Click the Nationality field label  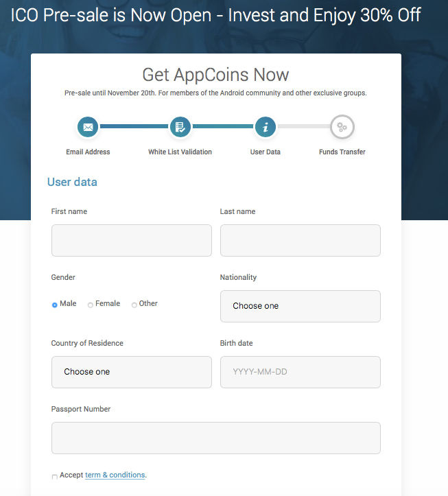(238, 277)
